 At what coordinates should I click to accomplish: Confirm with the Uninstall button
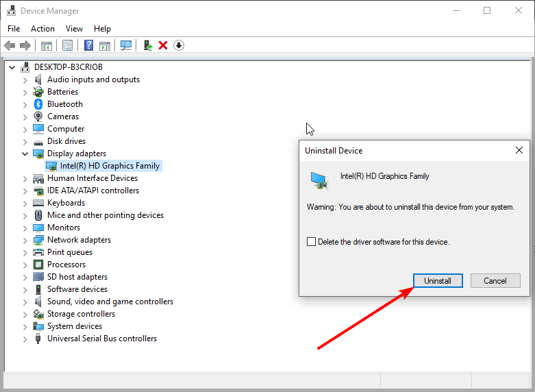pos(438,281)
